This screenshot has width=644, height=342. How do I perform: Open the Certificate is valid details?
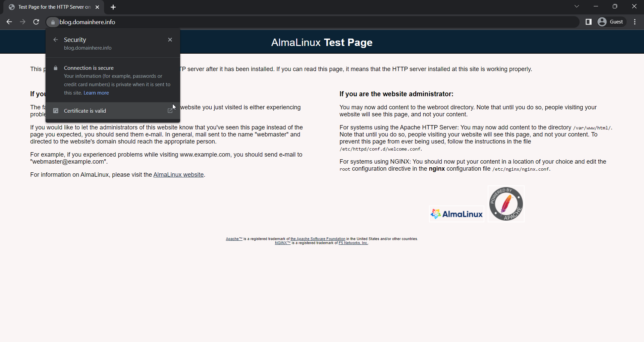coord(113,111)
